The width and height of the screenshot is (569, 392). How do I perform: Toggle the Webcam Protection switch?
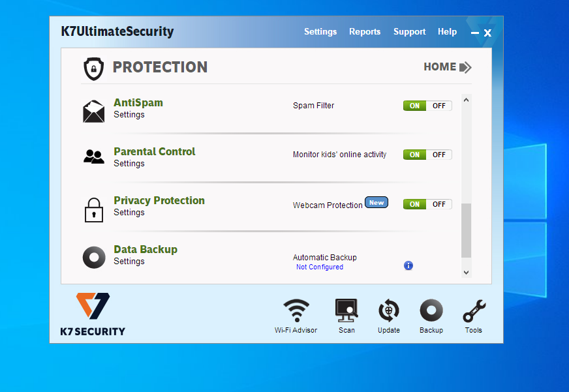coord(427,204)
